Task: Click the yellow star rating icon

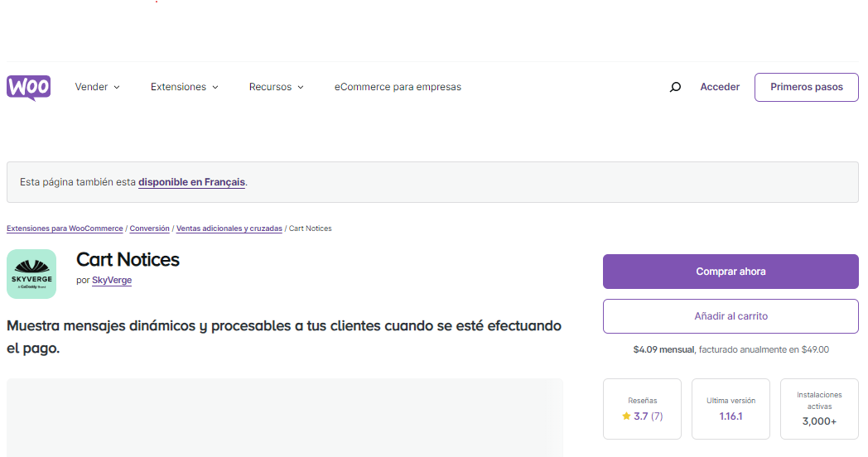Action: click(x=626, y=416)
